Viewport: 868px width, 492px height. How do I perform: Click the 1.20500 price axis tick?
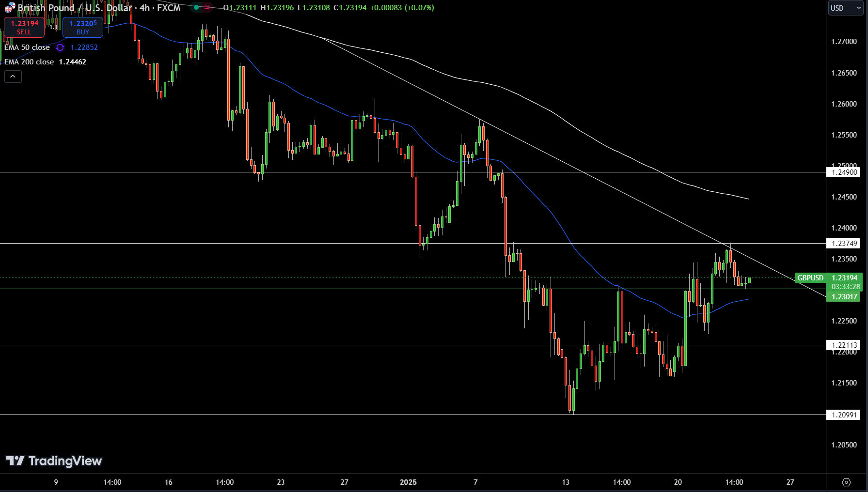(844, 445)
